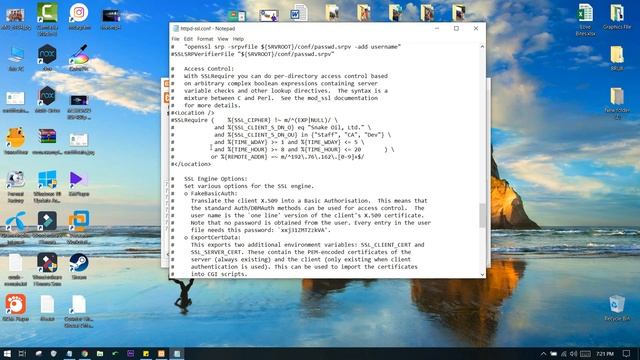Click the 7:21 PM taskbar clock
The image size is (640, 360).
coord(605,354)
